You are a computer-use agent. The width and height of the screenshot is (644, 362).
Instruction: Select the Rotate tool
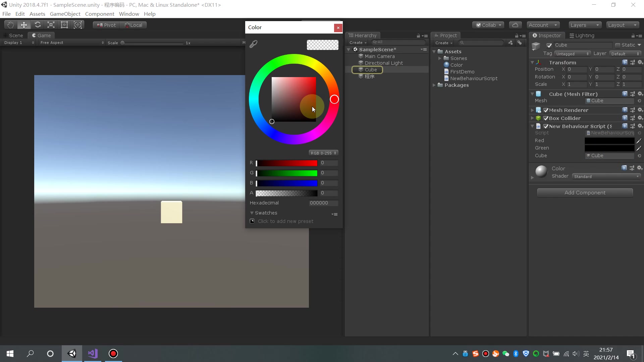tap(38, 24)
